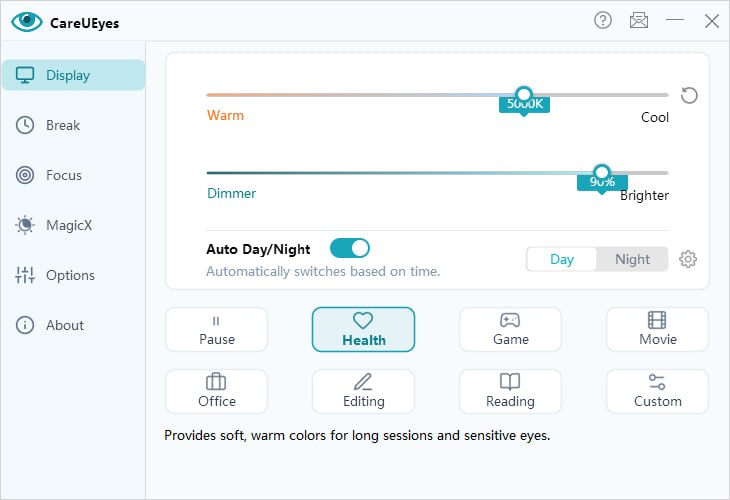Open the Options section
Image resolution: width=730 pixels, height=500 pixels.
[74, 275]
